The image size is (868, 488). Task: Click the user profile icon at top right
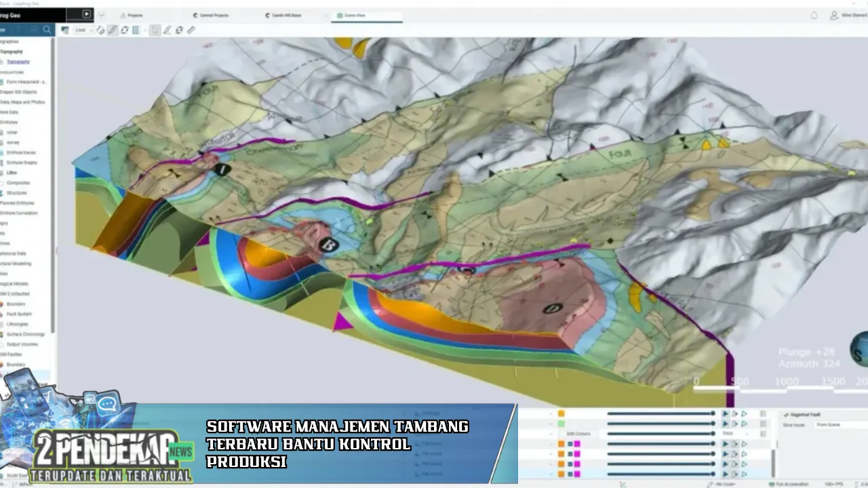point(834,15)
